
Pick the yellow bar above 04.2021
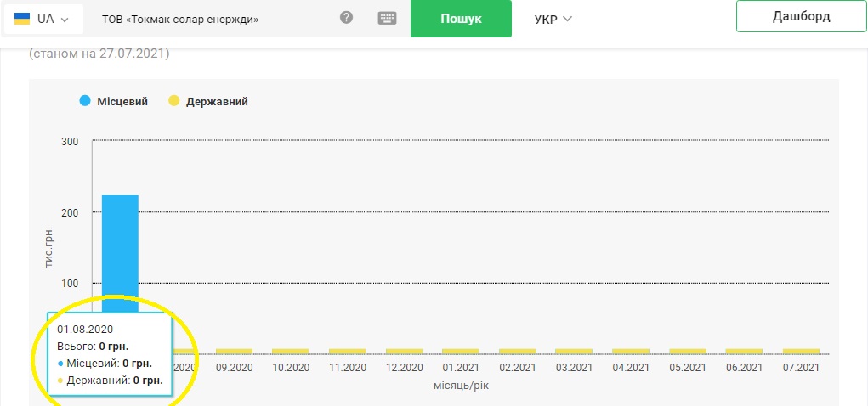631,351
